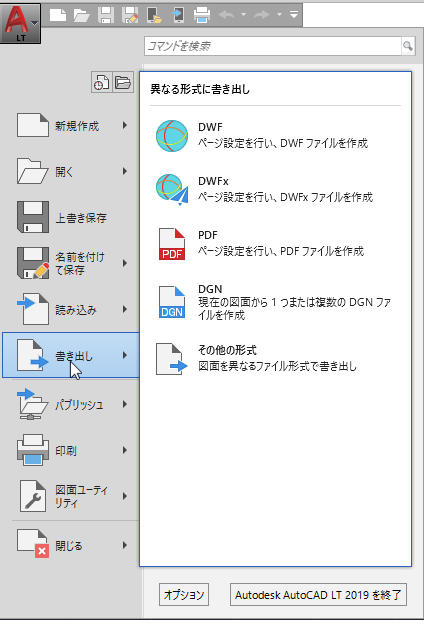Click the Plot printer icon in toolbar

click(x=202, y=15)
